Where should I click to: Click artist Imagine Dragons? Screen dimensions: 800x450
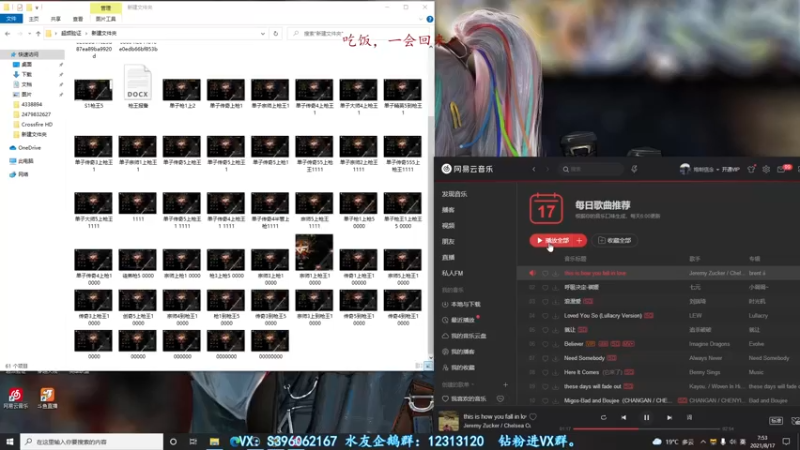(709, 344)
